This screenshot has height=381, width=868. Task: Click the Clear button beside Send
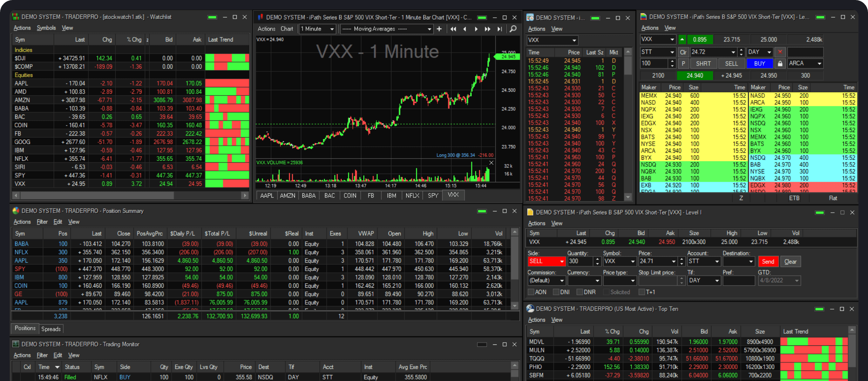tap(790, 261)
